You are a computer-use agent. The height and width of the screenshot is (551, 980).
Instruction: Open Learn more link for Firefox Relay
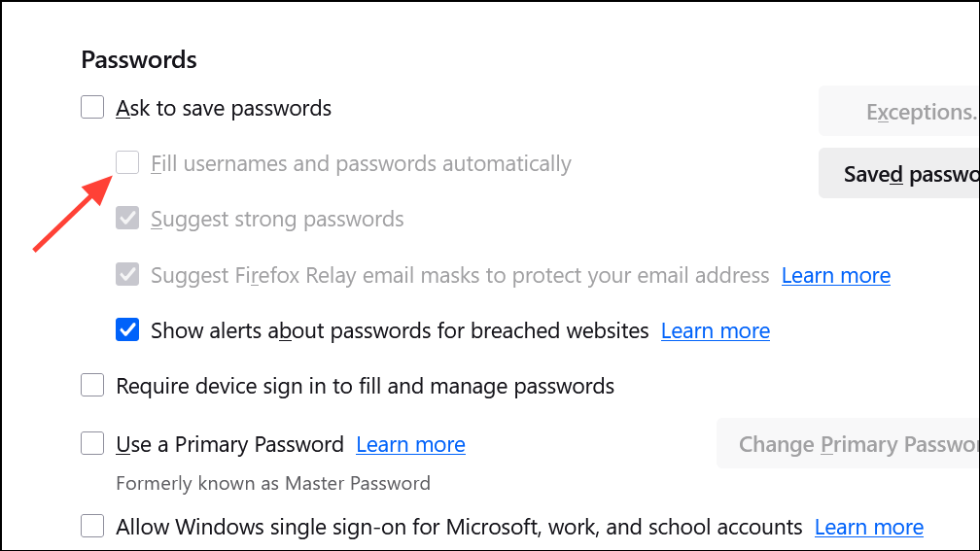(835, 275)
